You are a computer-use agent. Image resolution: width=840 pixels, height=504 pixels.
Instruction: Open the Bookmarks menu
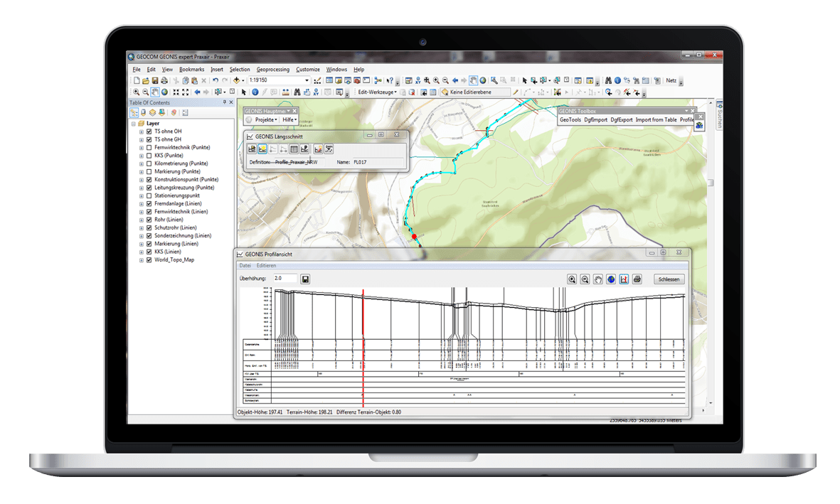pyautogui.click(x=192, y=69)
